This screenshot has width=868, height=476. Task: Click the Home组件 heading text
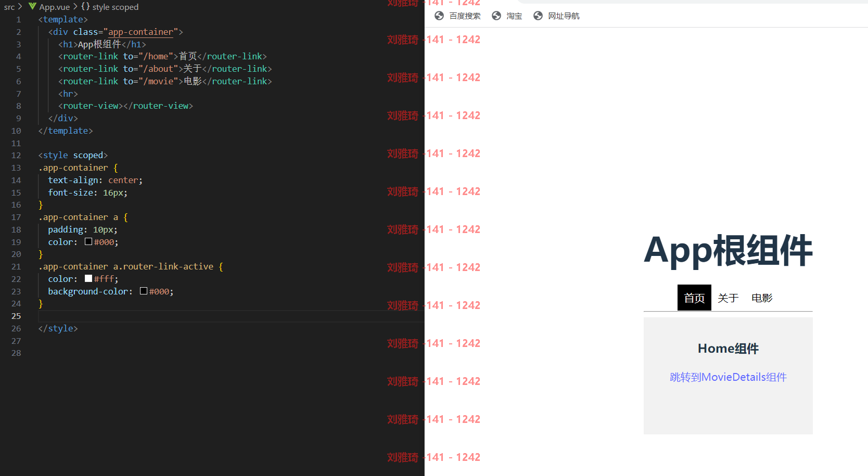point(728,349)
